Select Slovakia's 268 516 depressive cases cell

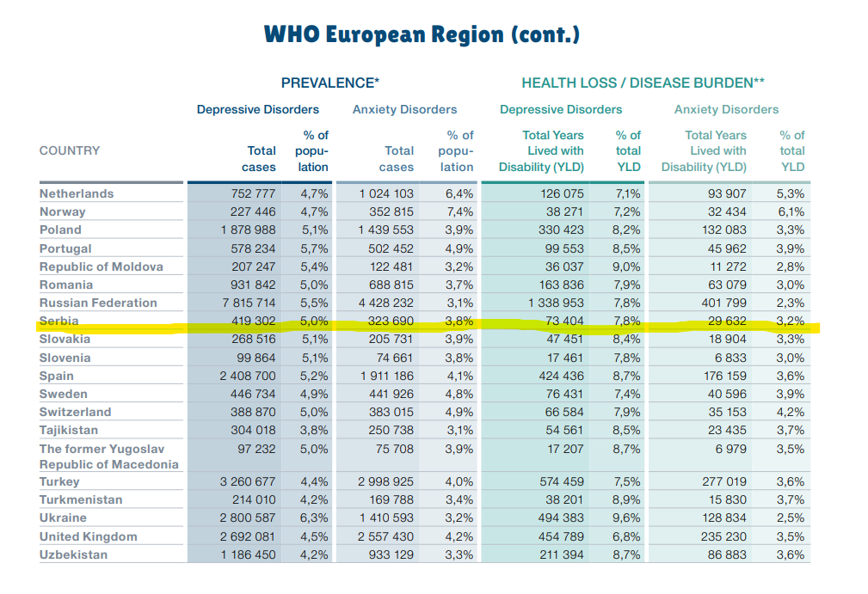point(253,339)
